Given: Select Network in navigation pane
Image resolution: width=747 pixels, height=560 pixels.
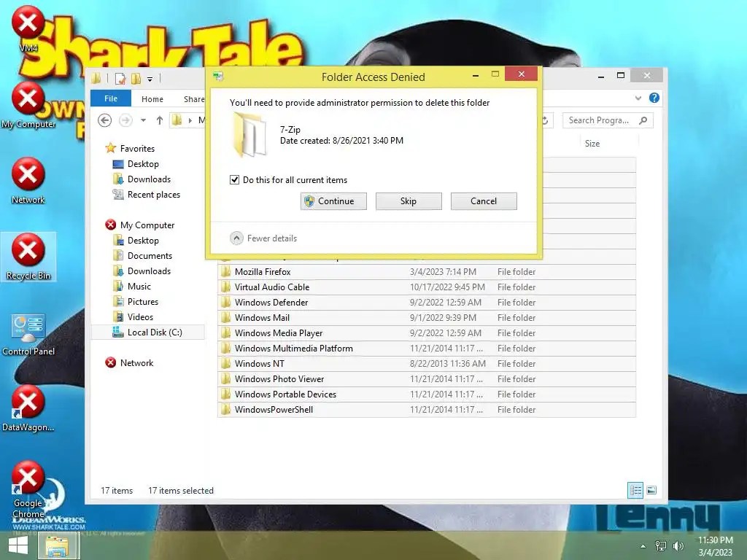Looking at the screenshot, I should click(136, 363).
